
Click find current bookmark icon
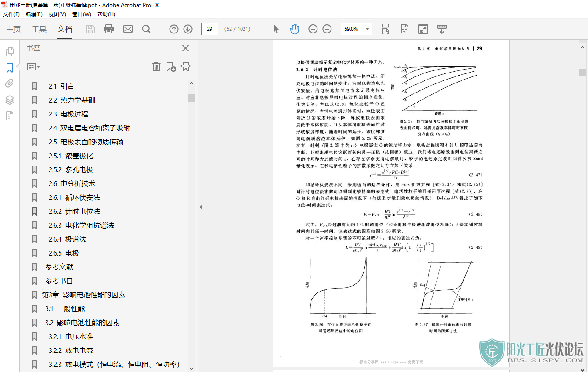[x=186, y=66]
